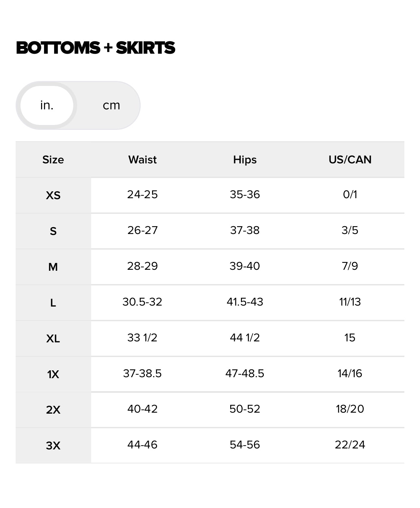
Task: Select the Waist column header
Action: click(x=142, y=160)
